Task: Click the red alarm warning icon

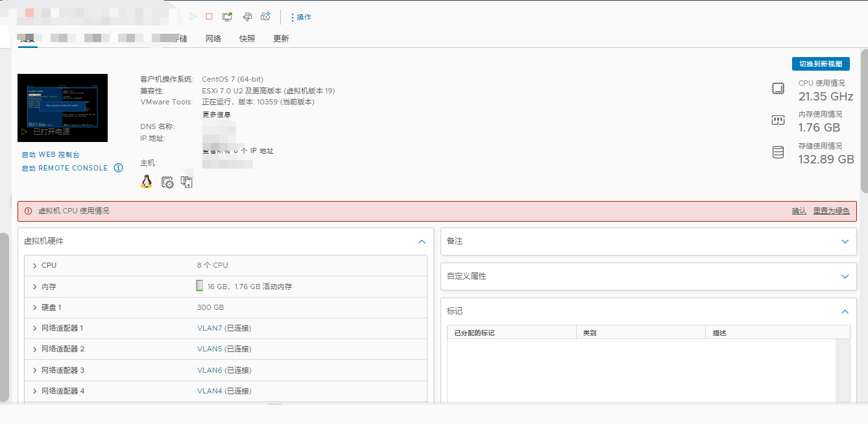Action: click(x=28, y=211)
